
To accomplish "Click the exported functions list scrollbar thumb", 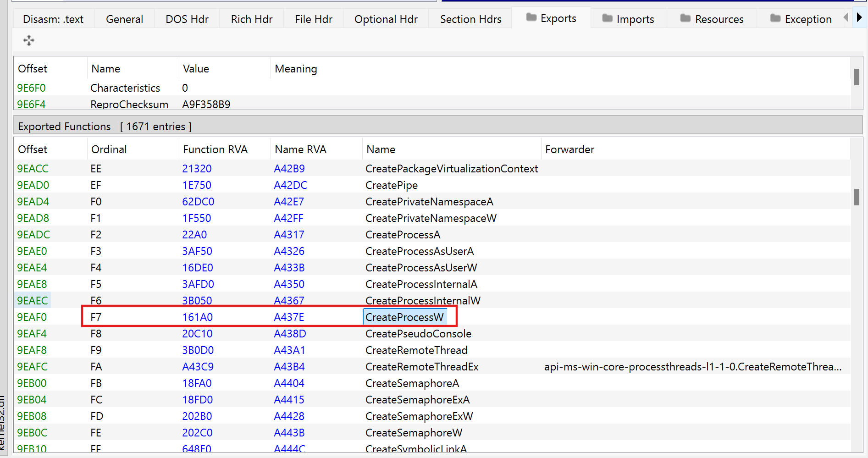I will (856, 197).
